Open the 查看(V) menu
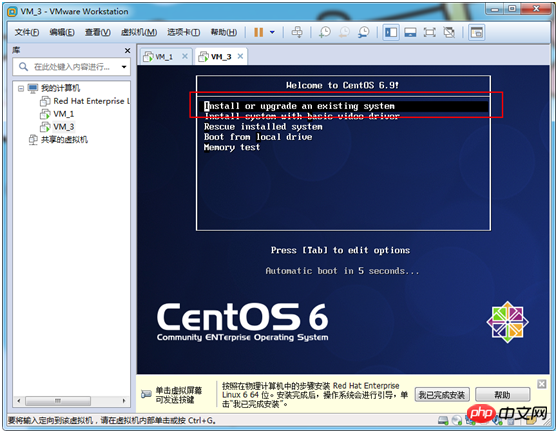 pyautogui.click(x=98, y=32)
